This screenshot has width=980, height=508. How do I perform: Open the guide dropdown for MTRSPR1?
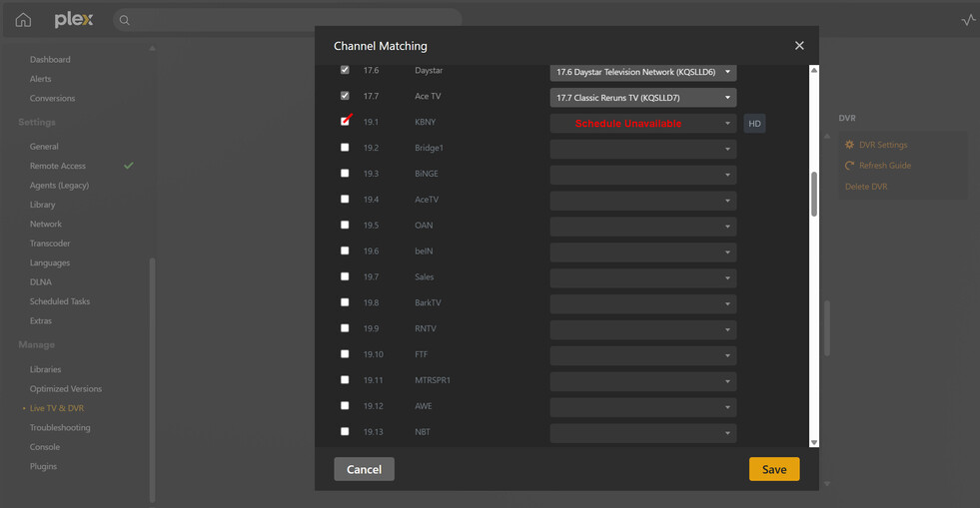click(643, 381)
